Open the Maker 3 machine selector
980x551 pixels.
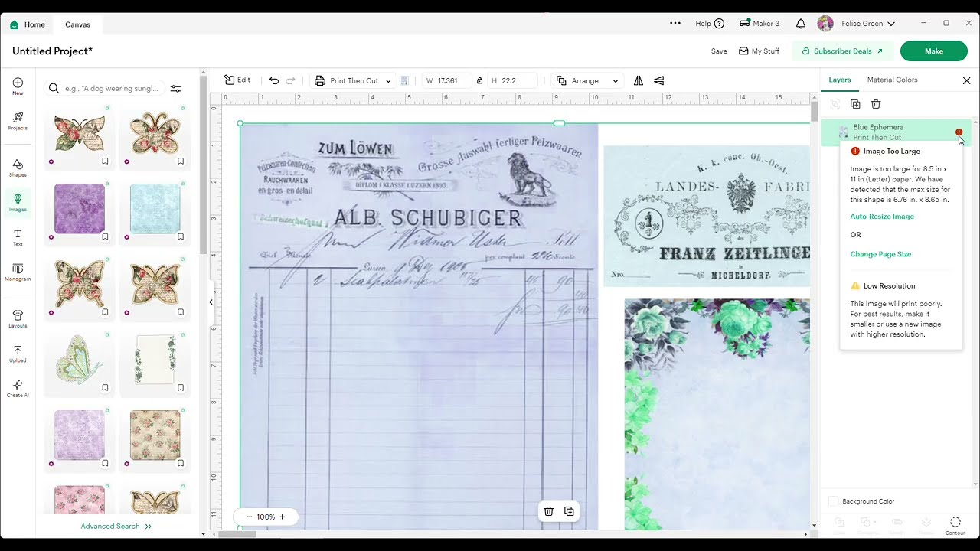(x=759, y=24)
